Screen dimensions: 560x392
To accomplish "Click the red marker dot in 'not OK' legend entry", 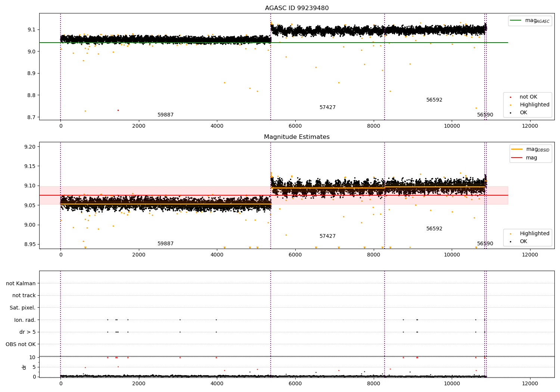I will click(510, 97).
